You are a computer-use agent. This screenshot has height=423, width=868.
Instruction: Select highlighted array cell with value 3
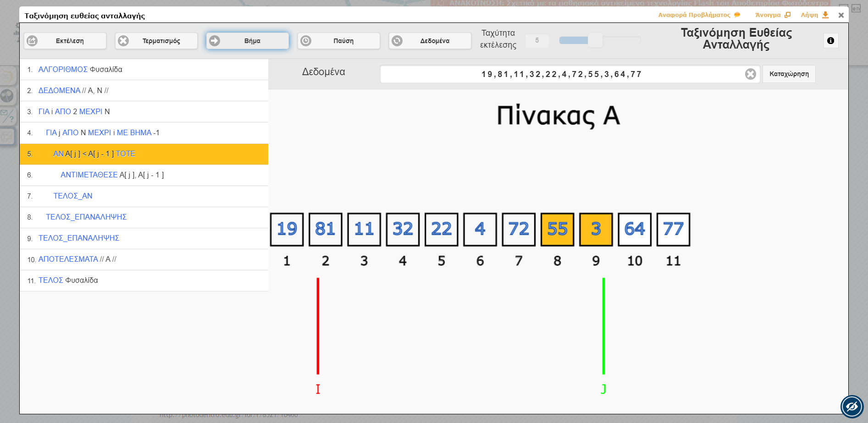point(596,229)
